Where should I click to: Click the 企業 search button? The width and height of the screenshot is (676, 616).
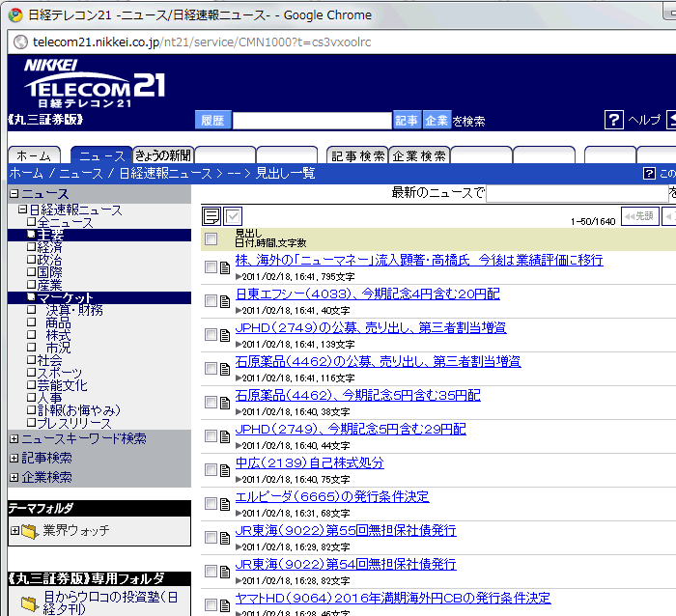[437, 120]
